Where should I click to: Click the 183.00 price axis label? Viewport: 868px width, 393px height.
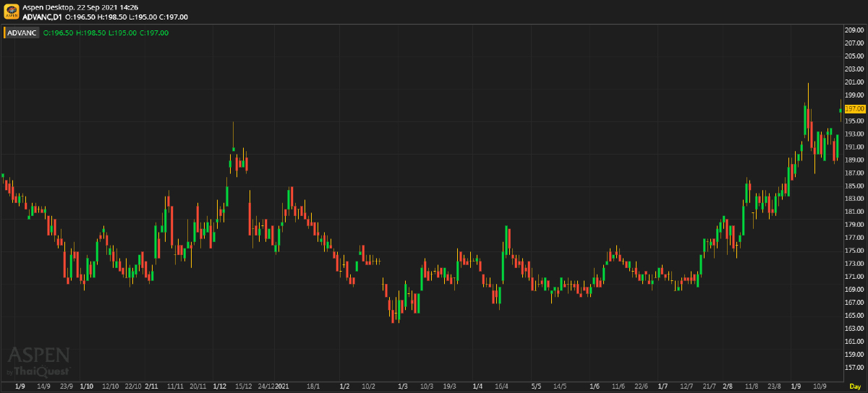pyautogui.click(x=855, y=199)
